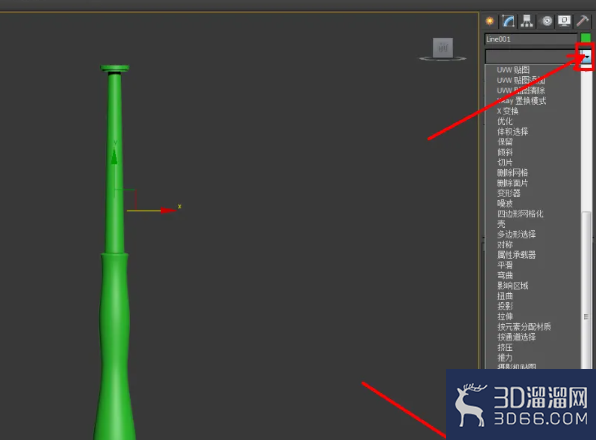Apply the 切片 modifier
The height and width of the screenshot is (440, 596).
tap(505, 162)
